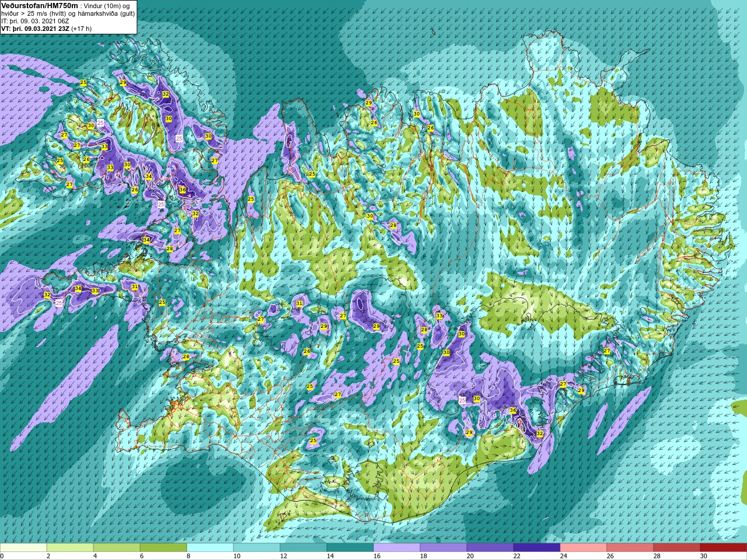Click the '14' tick label on the color scale
Image resolution: width=747 pixels, height=560 pixels.
pos(330,556)
